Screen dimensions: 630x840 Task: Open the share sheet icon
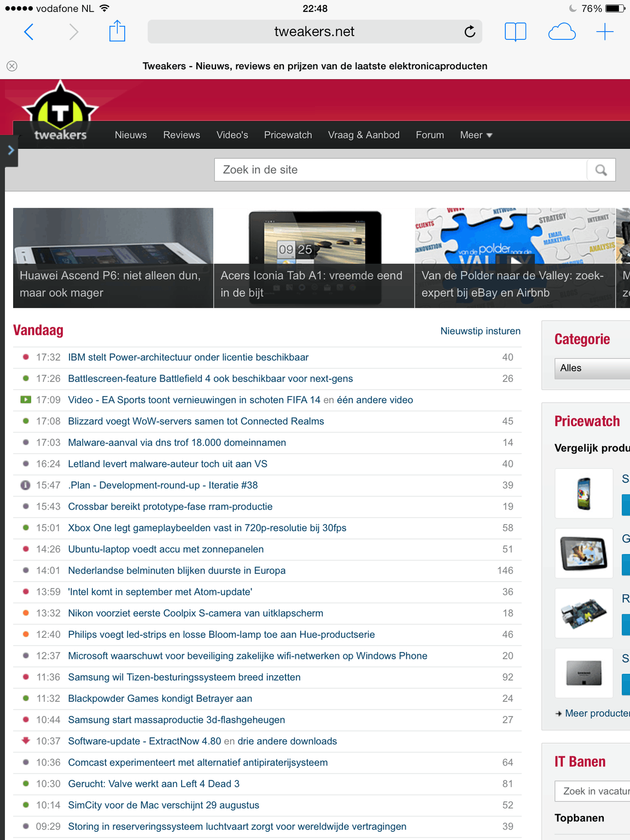117,31
